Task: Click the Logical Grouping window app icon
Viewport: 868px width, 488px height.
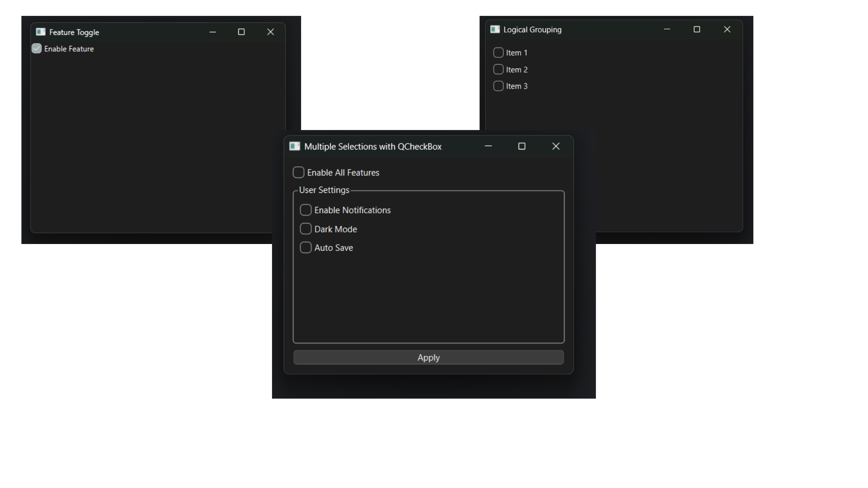Action: tap(495, 29)
